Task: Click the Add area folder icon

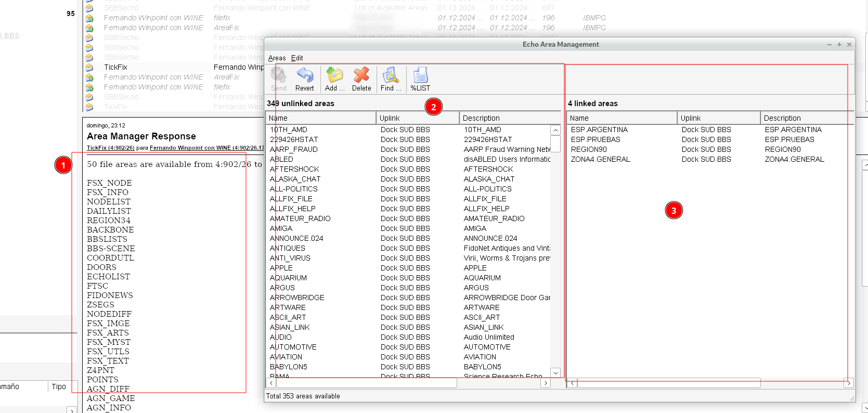Action: [x=334, y=76]
